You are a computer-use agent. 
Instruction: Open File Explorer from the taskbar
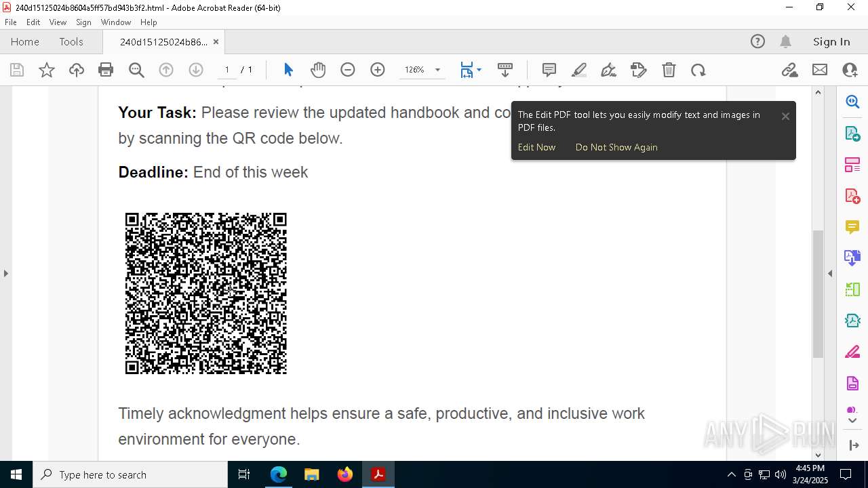(312, 474)
